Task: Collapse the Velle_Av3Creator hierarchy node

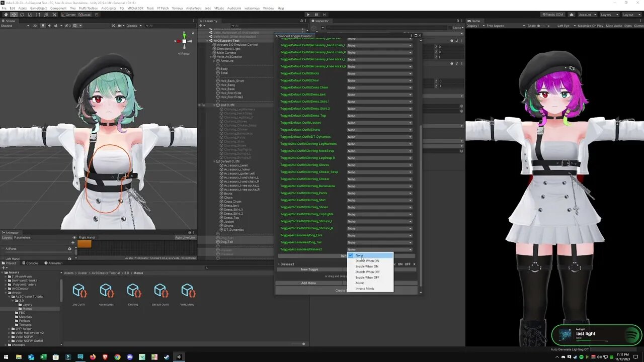Action: point(211,57)
